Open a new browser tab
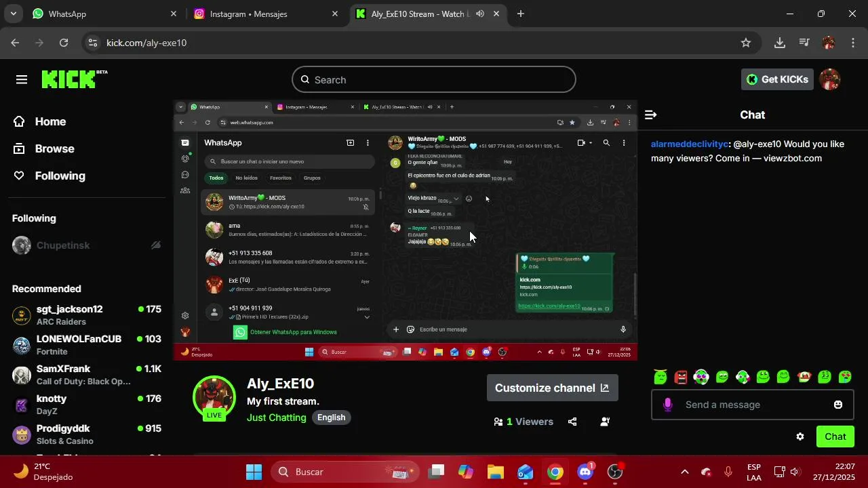868x488 pixels. pyautogui.click(x=520, y=14)
